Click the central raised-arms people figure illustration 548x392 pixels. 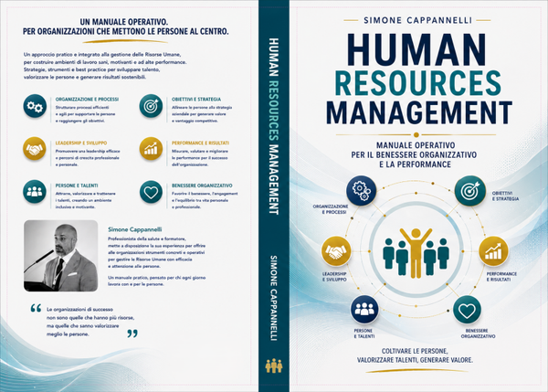click(x=416, y=253)
